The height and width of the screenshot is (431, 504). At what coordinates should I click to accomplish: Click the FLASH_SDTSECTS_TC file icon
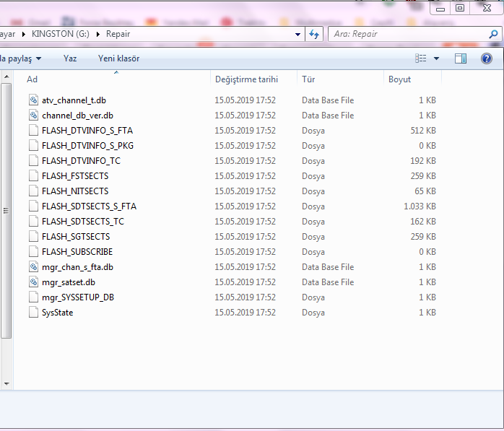pyautogui.click(x=33, y=221)
